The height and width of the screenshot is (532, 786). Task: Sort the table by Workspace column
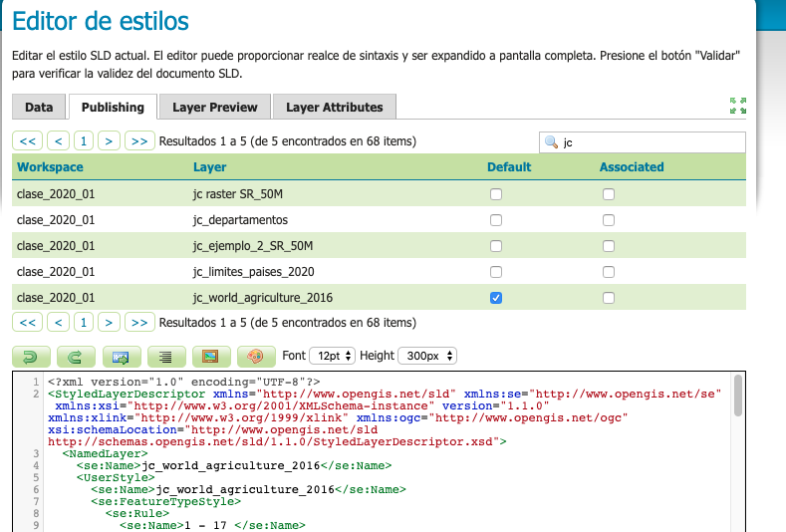[x=51, y=167]
